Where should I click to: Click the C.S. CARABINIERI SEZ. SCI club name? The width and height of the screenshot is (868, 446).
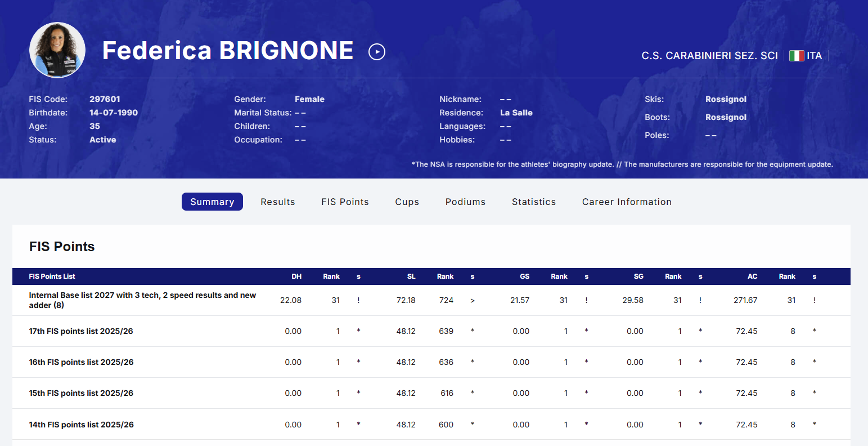coord(709,56)
